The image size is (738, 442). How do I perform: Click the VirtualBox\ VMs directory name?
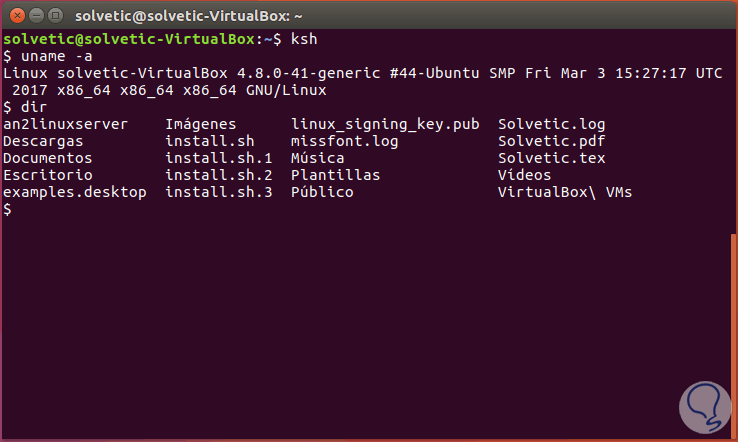(x=565, y=192)
